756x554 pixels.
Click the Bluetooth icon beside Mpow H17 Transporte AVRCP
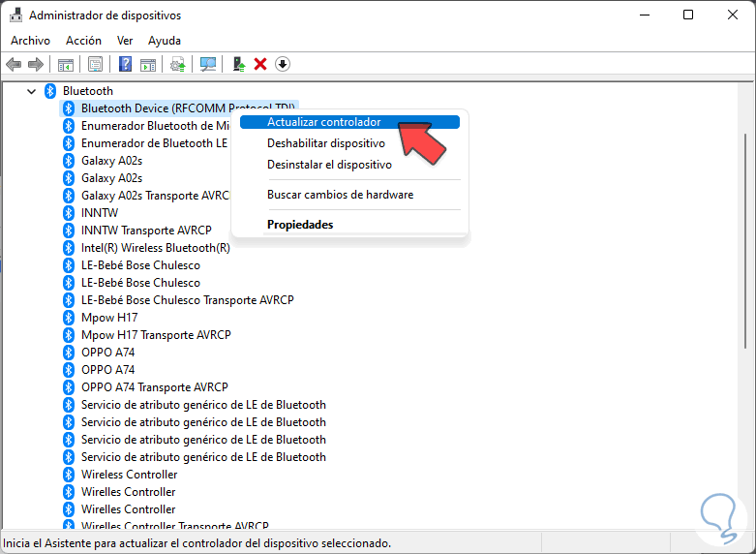(69, 335)
